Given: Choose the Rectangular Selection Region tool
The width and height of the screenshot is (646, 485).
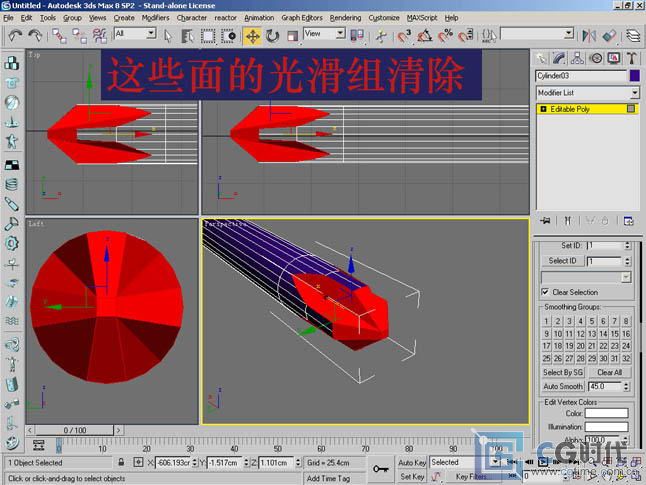Looking at the screenshot, I should tap(208, 36).
